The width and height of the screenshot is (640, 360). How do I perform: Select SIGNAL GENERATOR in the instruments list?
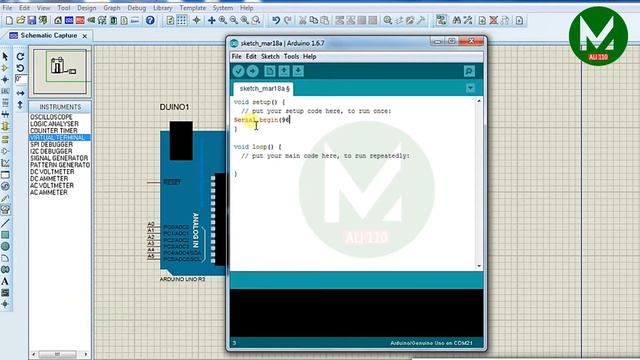point(59,158)
